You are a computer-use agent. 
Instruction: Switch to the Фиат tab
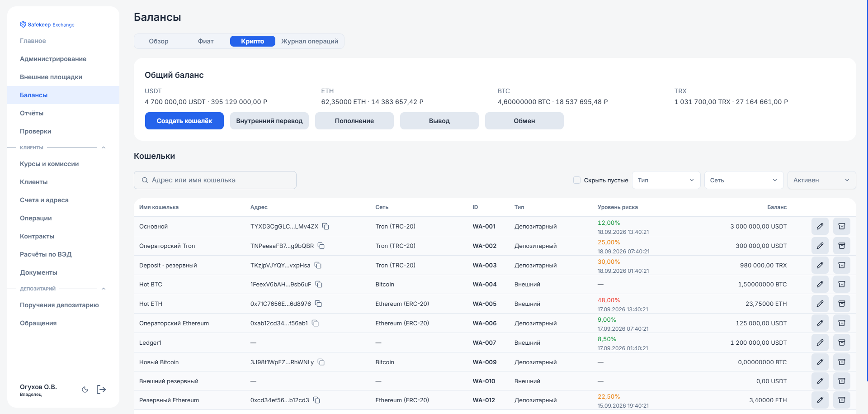pos(206,41)
